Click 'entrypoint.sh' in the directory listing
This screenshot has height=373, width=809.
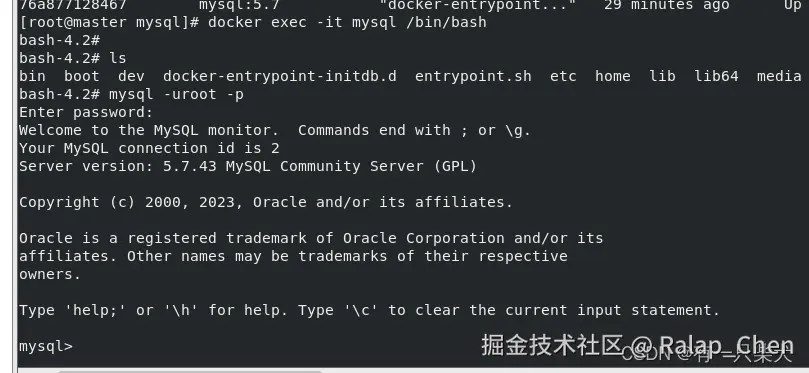pyautogui.click(x=473, y=76)
